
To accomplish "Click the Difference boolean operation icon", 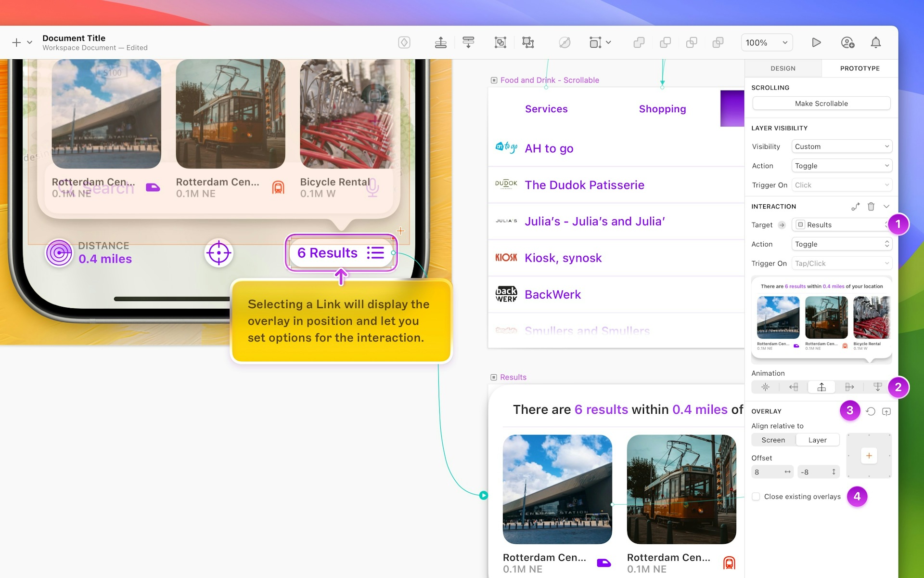I will coord(718,42).
